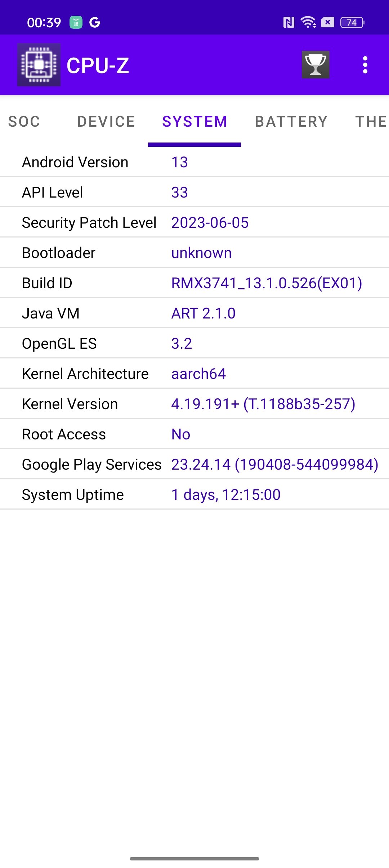Tap the bottom navigation gesture bar
The image size is (389, 868).
(x=194, y=859)
